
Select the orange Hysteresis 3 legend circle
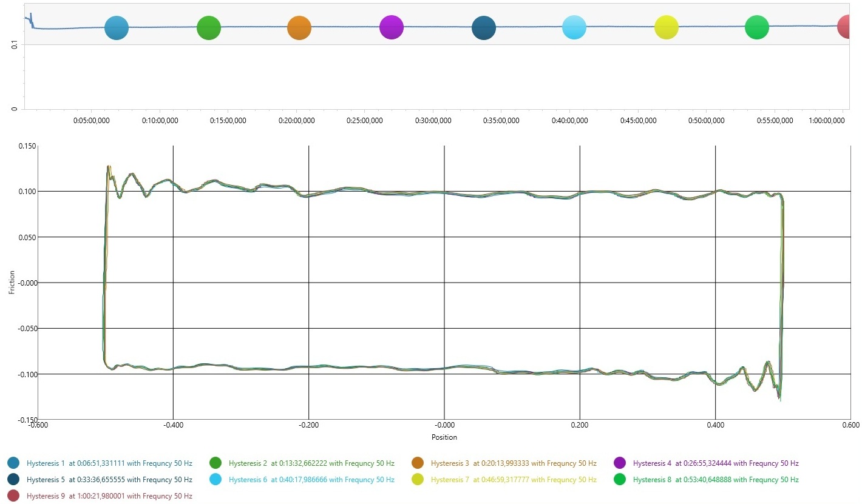point(418,463)
